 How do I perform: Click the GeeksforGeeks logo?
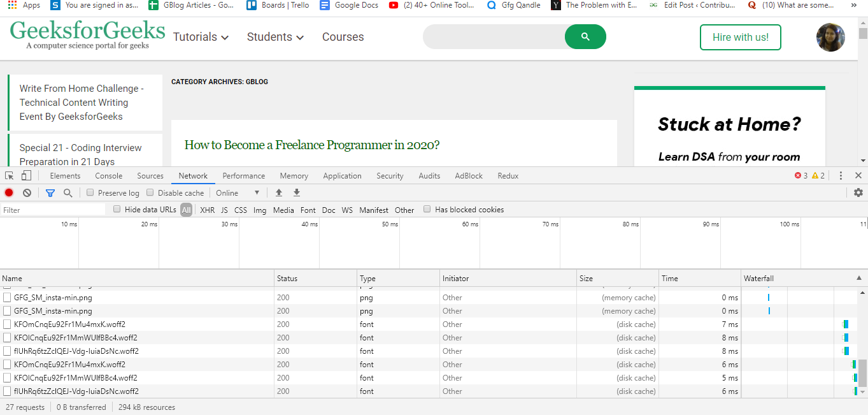pos(87,35)
